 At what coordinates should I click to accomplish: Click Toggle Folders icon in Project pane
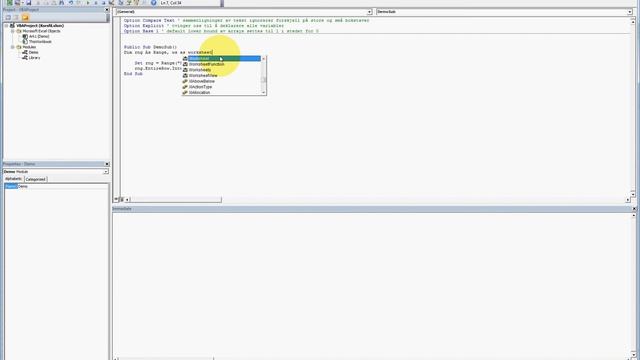pos(25,18)
